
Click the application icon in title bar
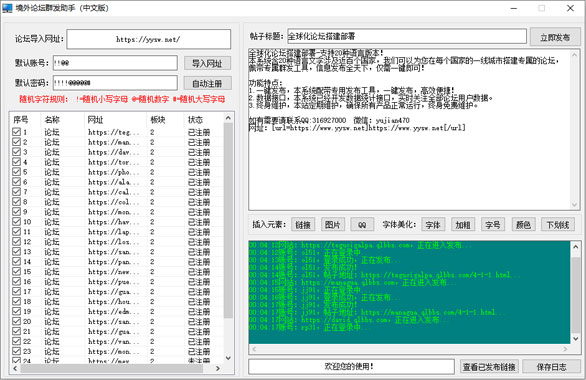point(7,8)
